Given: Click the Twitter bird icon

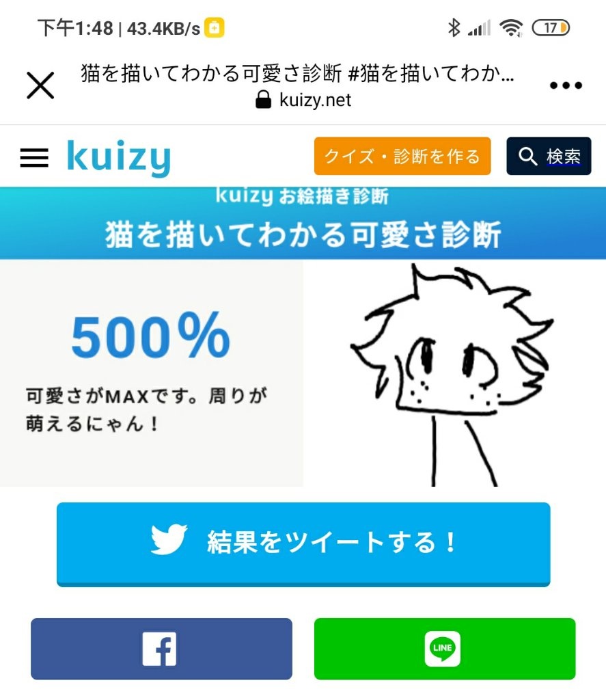Looking at the screenshot, I should [169, 539].
